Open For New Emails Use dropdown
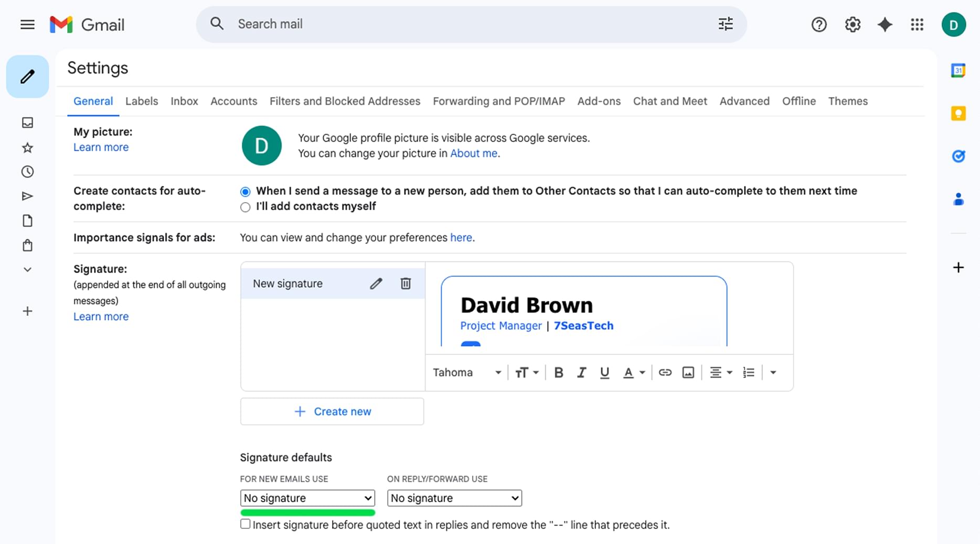 (x=307, y=498)
